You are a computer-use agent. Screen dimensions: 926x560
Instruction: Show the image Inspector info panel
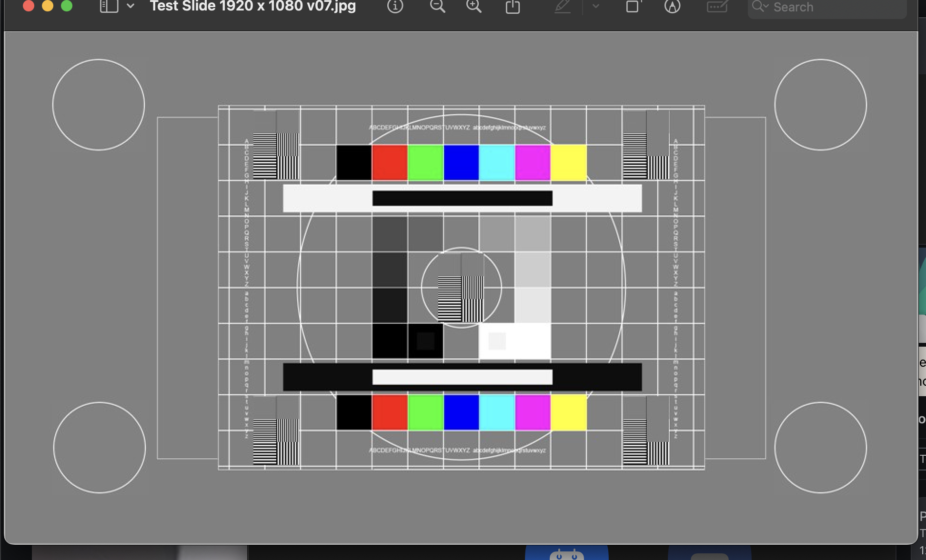[x=395, y=6]
